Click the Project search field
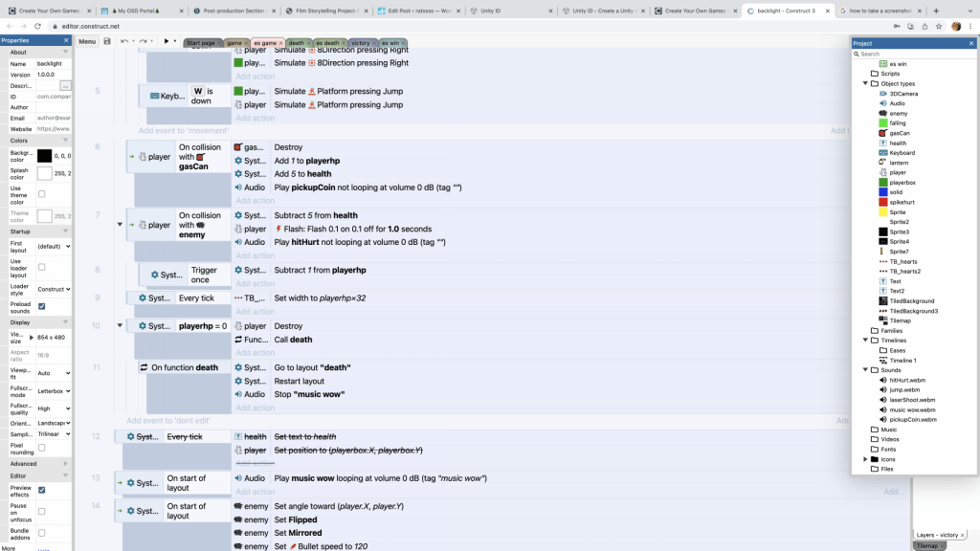The width and height of the screenshot is (980, 551). click(914, 54)
